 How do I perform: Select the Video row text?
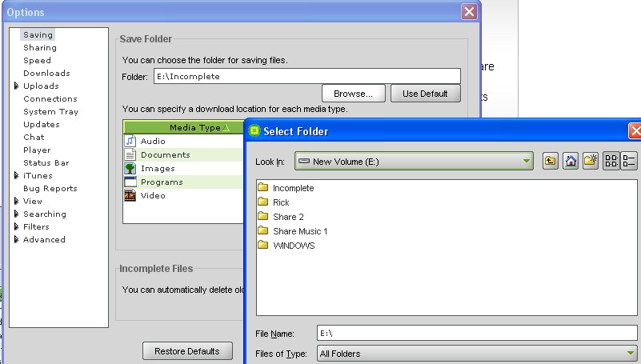(153, 195)
